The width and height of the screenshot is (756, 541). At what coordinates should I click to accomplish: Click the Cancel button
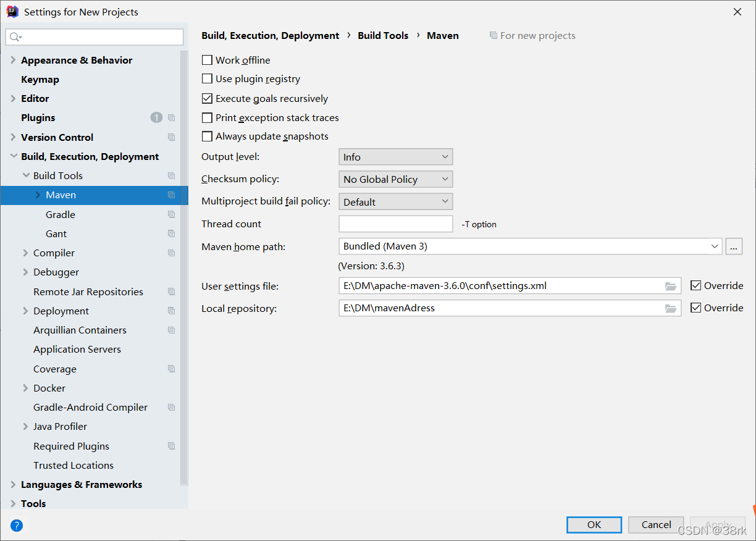tap(656, 524)
